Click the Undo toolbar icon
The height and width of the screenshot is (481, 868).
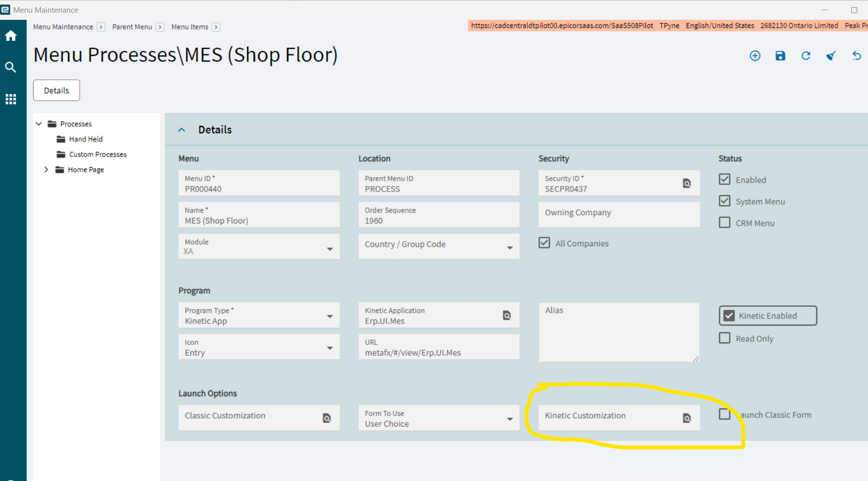click(x=857, y=56)
